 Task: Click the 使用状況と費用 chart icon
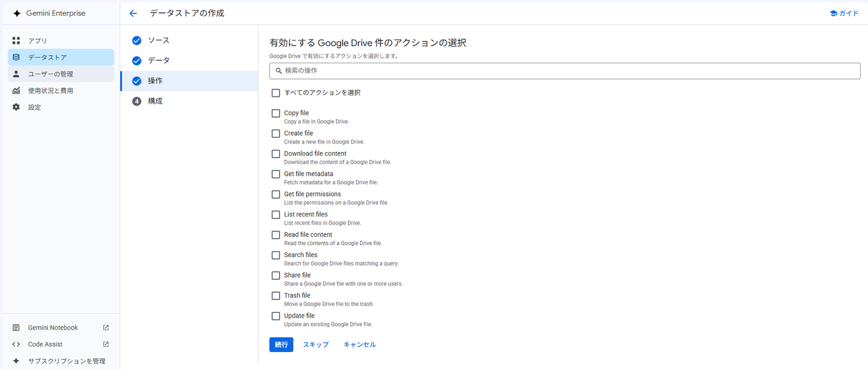coord(16,91)
